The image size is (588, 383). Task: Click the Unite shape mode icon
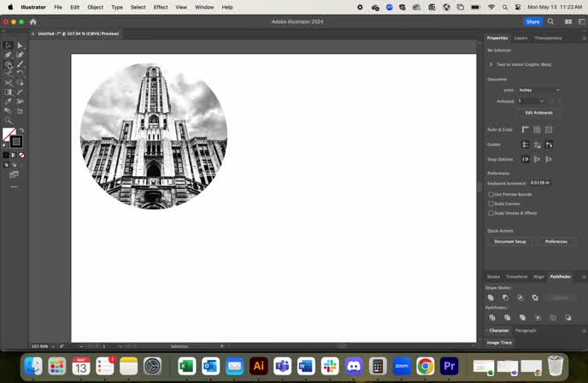tap(491, 298)
